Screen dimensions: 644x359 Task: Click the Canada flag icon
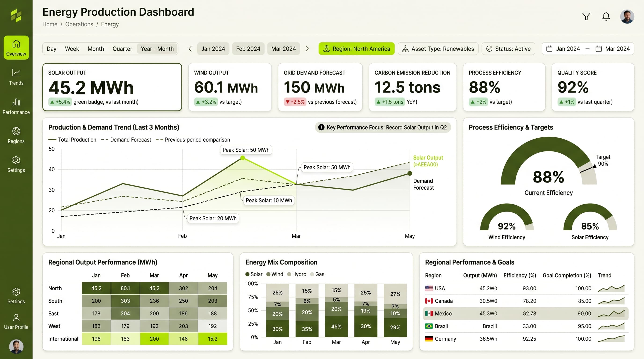(429, 301)
